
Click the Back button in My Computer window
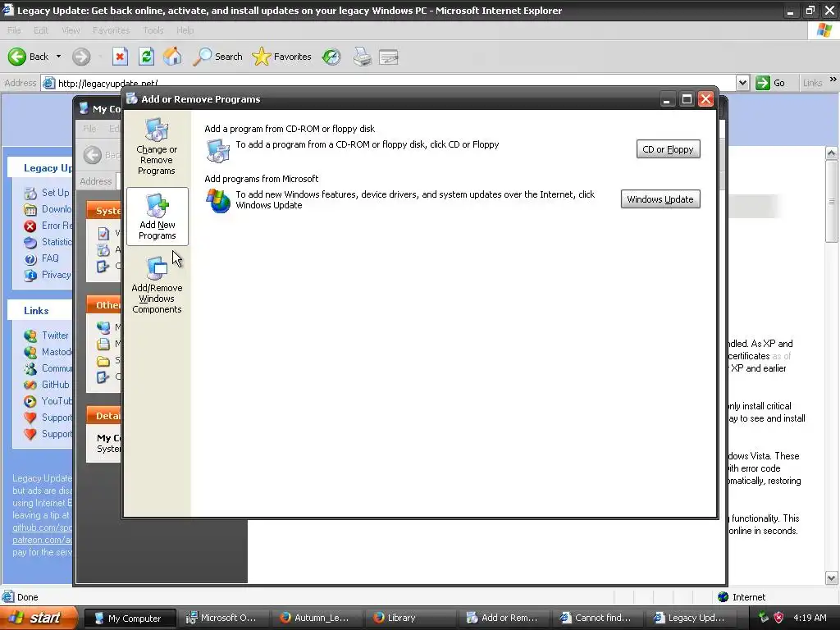pos(101,155)
